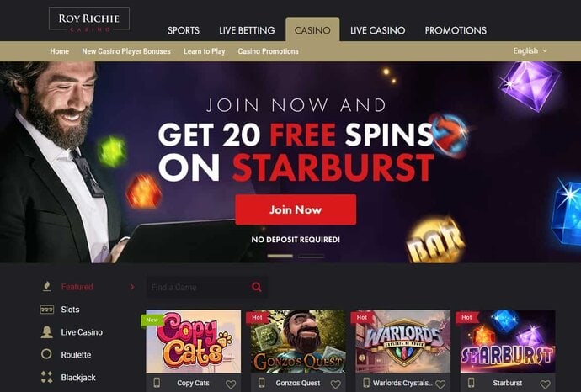Toggle favorite heart on Starburst
This screenshot has height=392, width=581.
coord(545,384)
